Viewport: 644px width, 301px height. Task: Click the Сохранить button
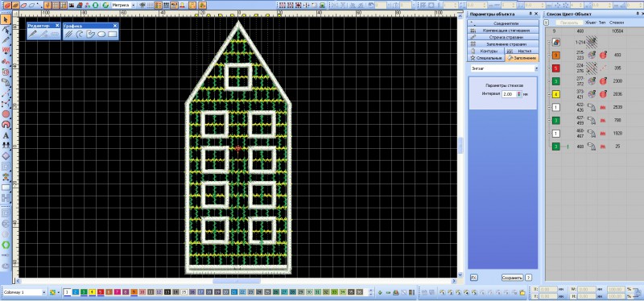point(512,278)
